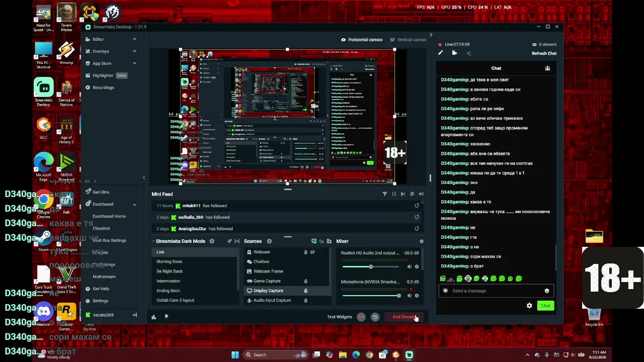This screenshot has width=644, height=362.
Task: Mute event alerts with the bell-slash icon
Action: (x=412, y=194)
